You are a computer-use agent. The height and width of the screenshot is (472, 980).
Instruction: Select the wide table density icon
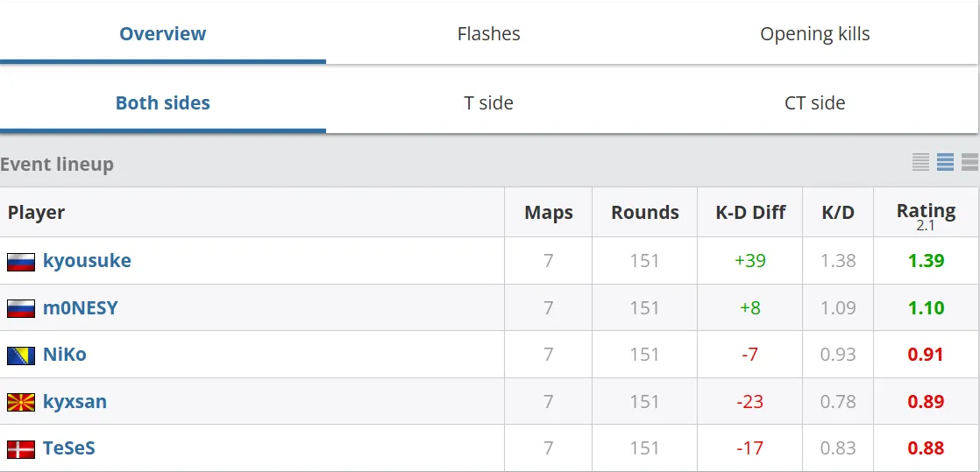[x=970, y=162]
